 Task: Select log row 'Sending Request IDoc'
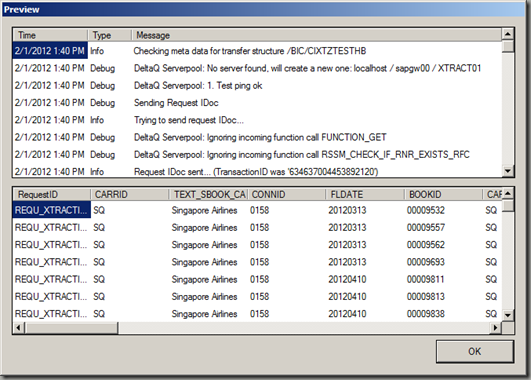pyautogui.click(x=257, y=103)
